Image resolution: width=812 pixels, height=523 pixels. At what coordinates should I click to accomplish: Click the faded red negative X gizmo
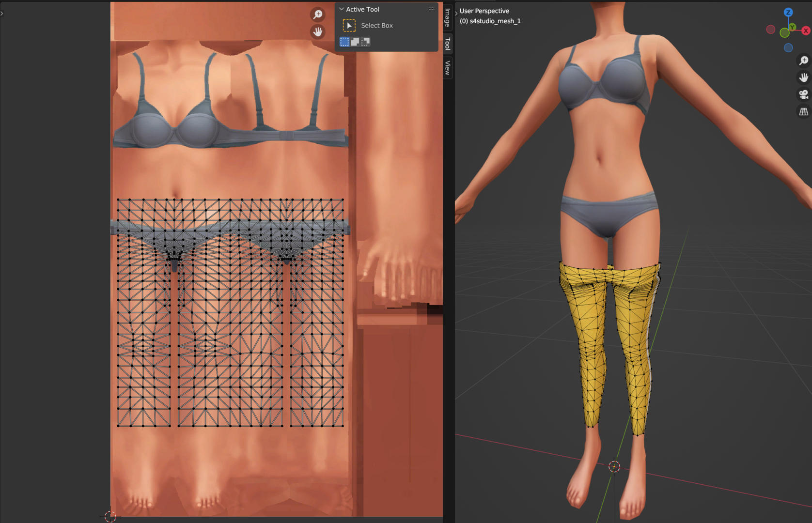pyautogui.click(x=771, y=30)
